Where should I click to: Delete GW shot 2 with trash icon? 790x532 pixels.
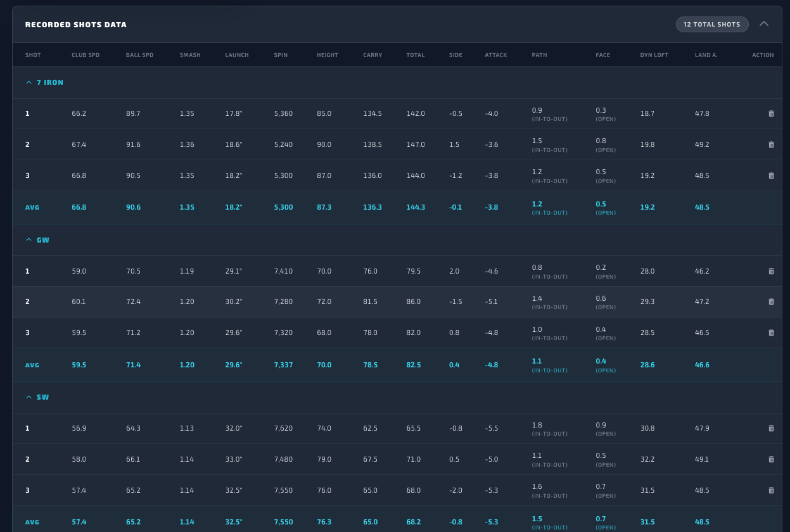771,301
